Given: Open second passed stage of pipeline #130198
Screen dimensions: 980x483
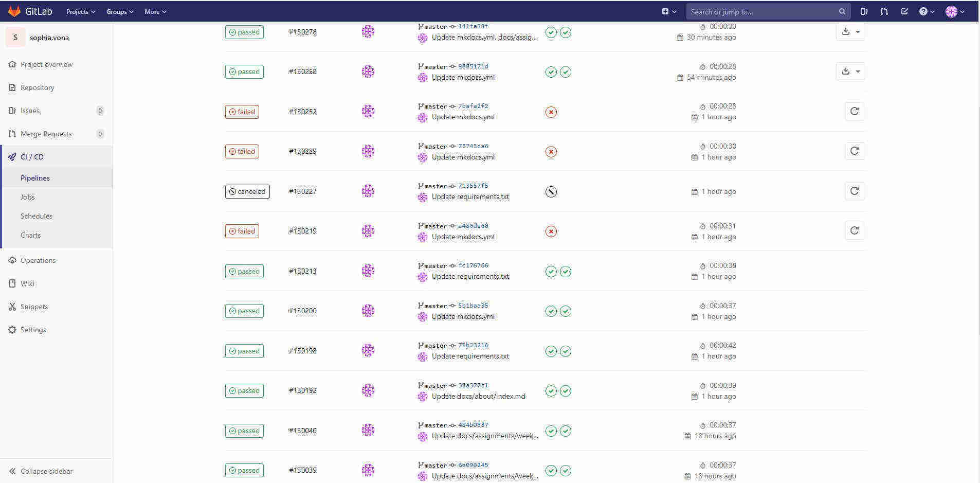Looking at the screenshot, I should [566, 351].
